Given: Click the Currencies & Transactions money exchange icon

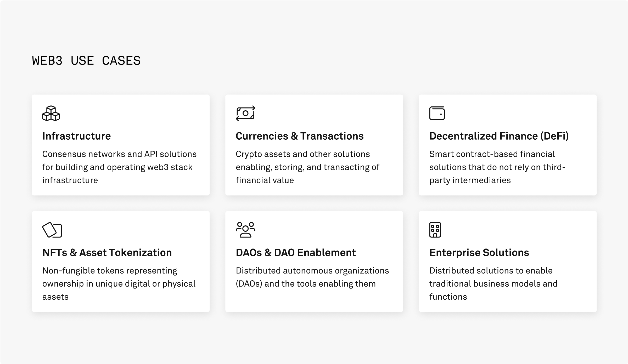Looking at the screenshot, I should (x=245, y=113).
